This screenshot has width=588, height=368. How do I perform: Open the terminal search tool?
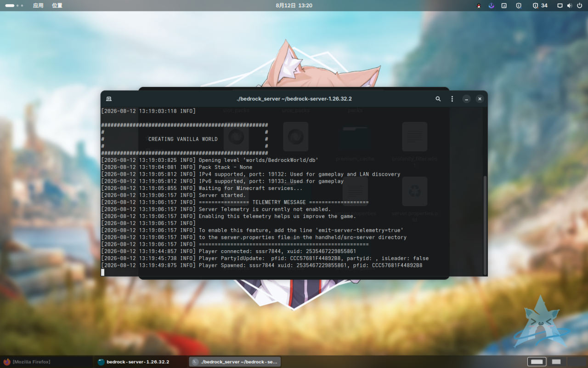(x=438, y=99)
